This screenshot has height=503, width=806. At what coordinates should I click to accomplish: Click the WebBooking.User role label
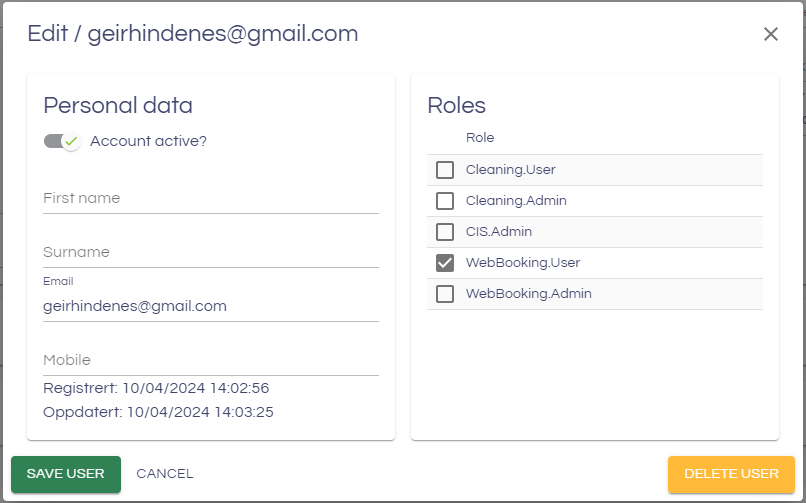[x=522, y=263]
